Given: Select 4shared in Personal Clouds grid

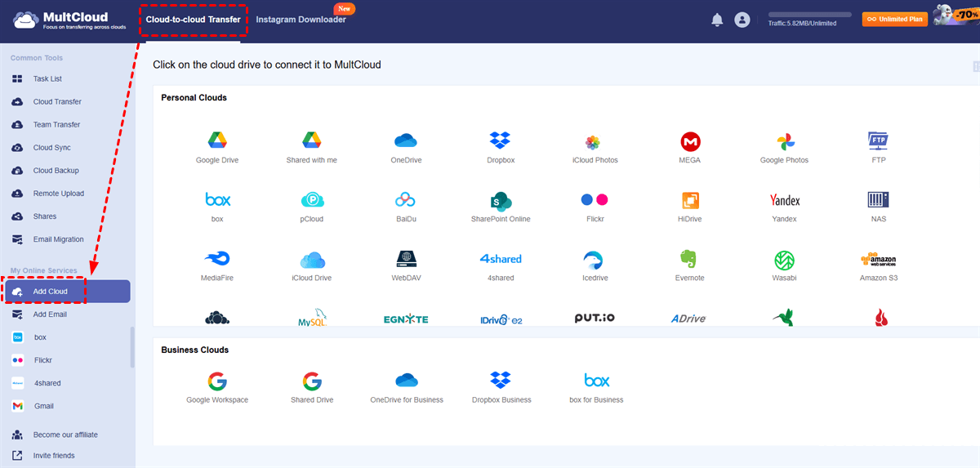Looking at the screenshot, I should (x=500, y=265).
